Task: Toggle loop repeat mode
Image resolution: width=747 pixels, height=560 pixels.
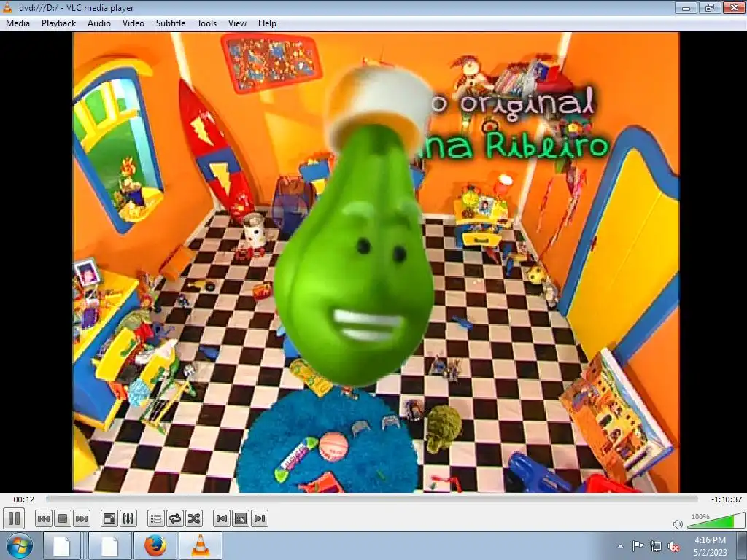Action: [x=175, y=518]
